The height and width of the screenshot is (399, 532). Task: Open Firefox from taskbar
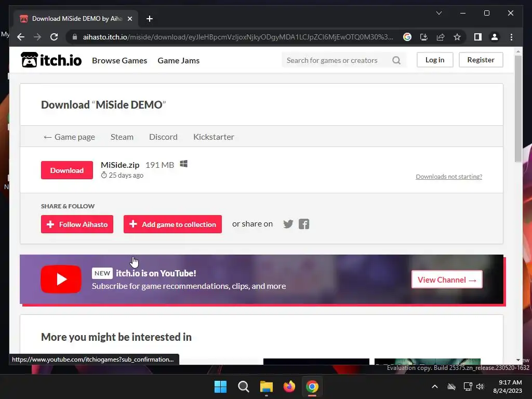[x=289, y=387]
